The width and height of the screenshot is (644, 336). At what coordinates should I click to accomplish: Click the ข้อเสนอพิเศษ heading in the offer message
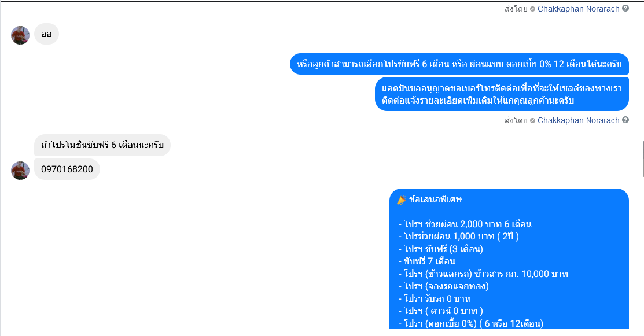click(435, 200)
